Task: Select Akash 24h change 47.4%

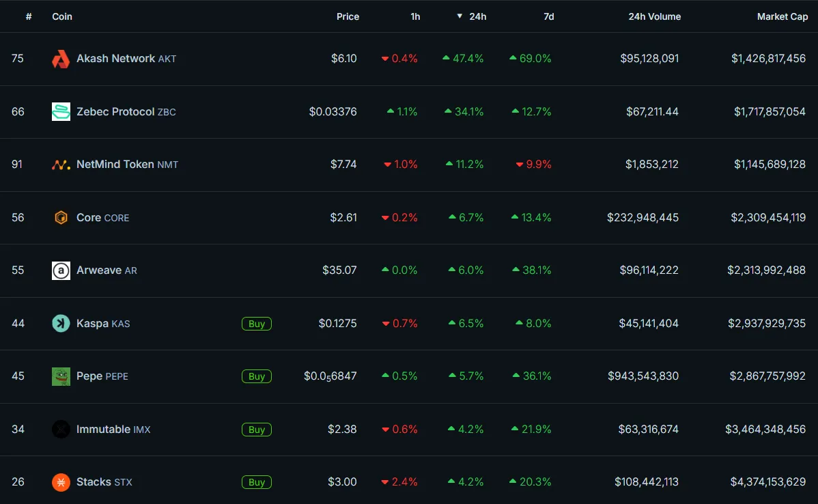Action: [x=463, y=59]
